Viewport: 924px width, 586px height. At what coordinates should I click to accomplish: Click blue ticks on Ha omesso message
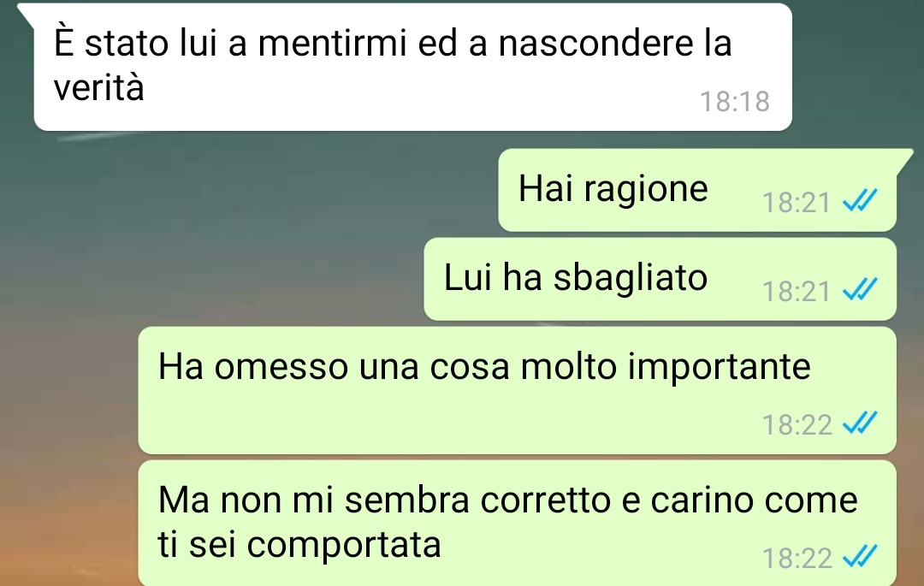coord(861,423)
